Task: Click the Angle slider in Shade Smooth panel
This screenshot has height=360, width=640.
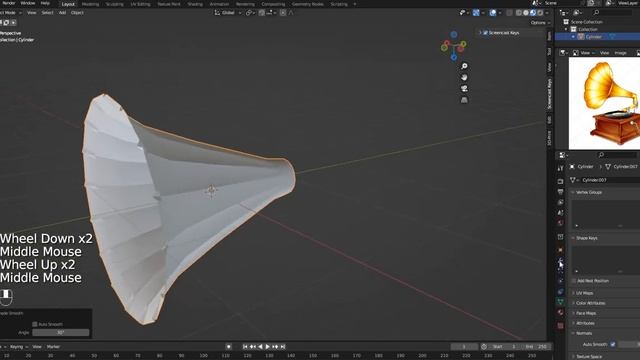Action: click(60, 333)
